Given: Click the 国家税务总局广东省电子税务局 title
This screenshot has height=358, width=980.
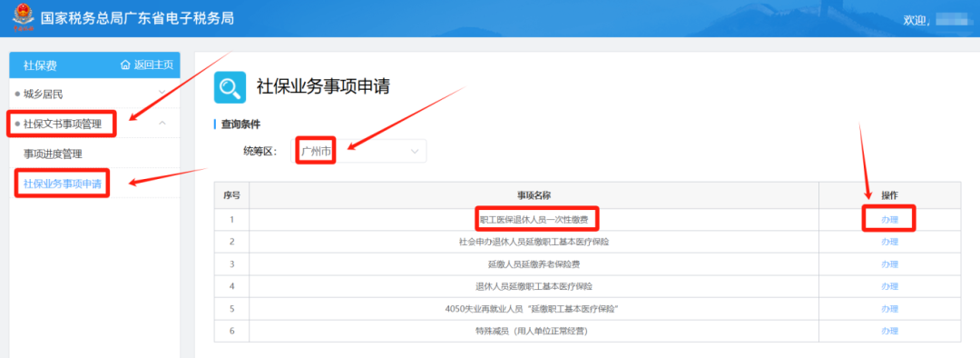Looking at the screenshot, I should coord(138,18).
